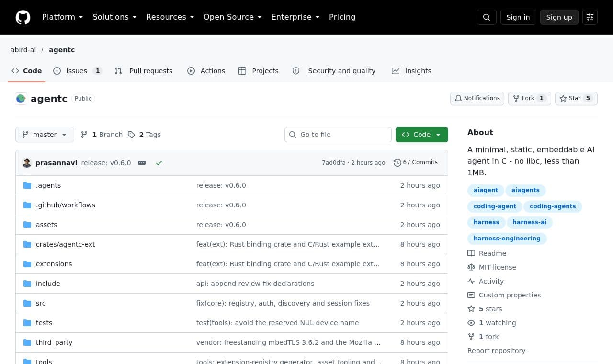613x364 pixels.
Task: Open the Pricing link in the header
Action: [x=342, y=17]
